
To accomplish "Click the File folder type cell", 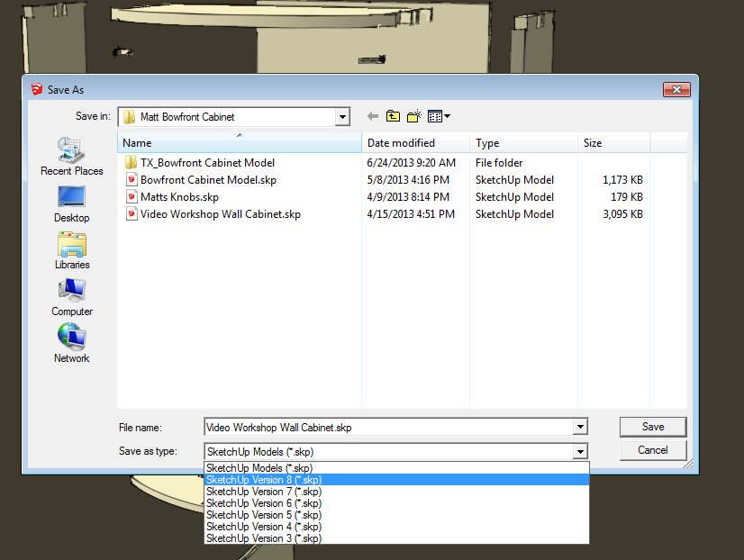I will point(499,163).
